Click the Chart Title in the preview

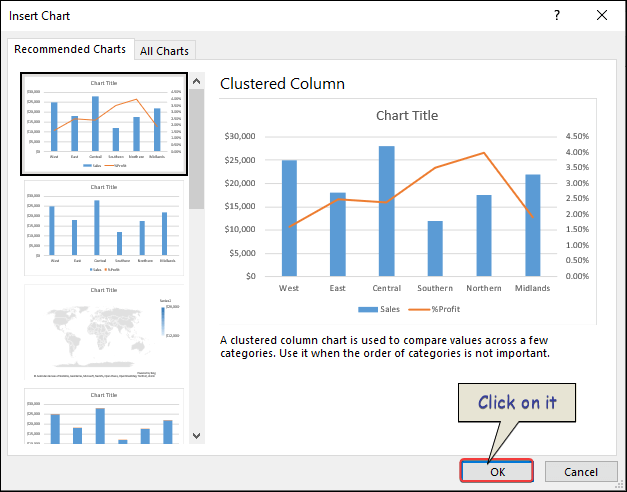pyautogui.click(x=407, y=116)
